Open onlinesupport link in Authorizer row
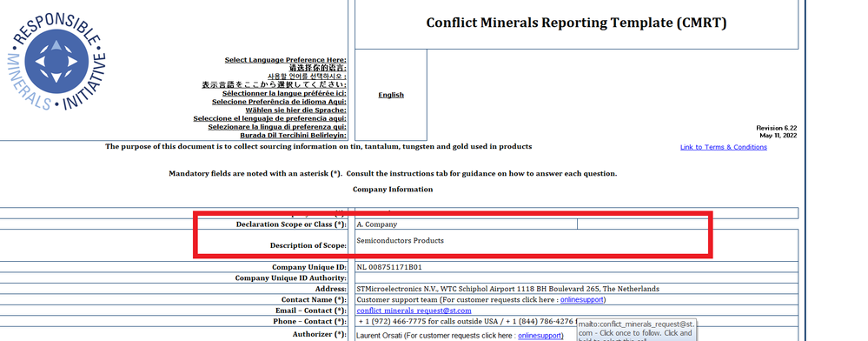The height and width of the screenshot is (341, 868). click(x=540, y=336)
